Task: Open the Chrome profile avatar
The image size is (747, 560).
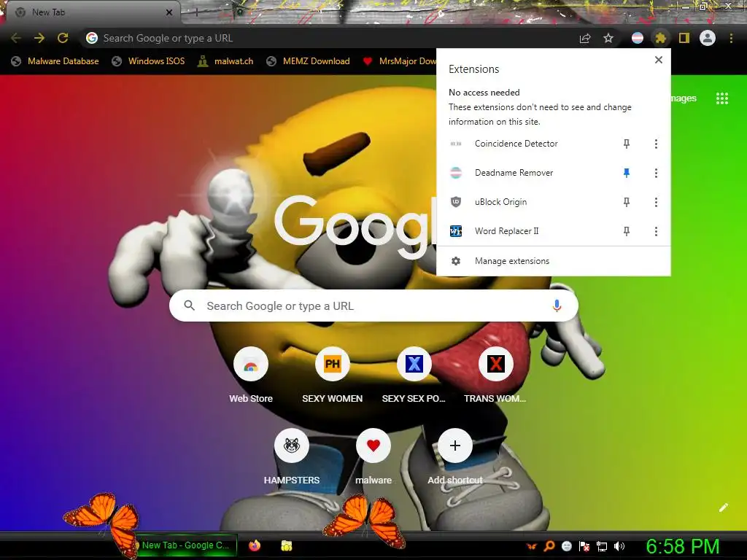Action: tap(708, 38)
